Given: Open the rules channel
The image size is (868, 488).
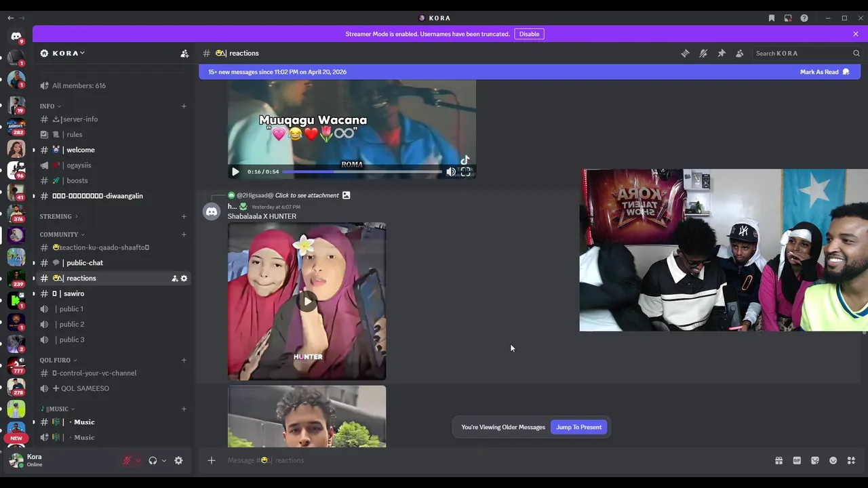Looking at the screenshot, I should point(114,134).
